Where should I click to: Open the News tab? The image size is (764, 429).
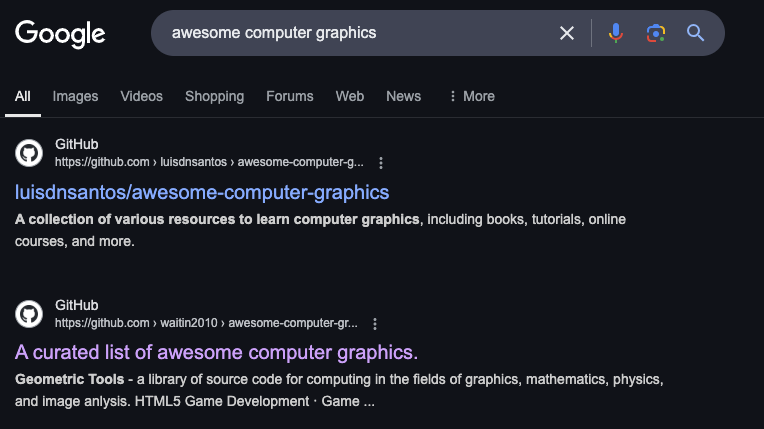coord(403,97)
